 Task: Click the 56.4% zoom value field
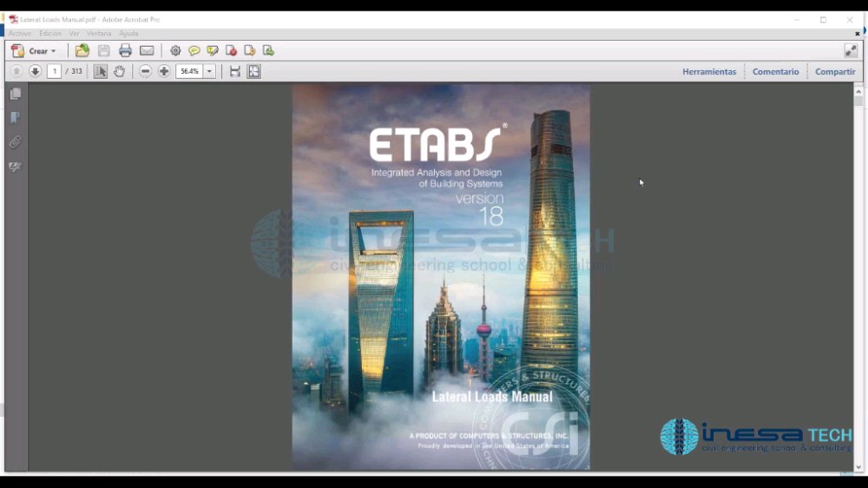click(x=189, y=71)
